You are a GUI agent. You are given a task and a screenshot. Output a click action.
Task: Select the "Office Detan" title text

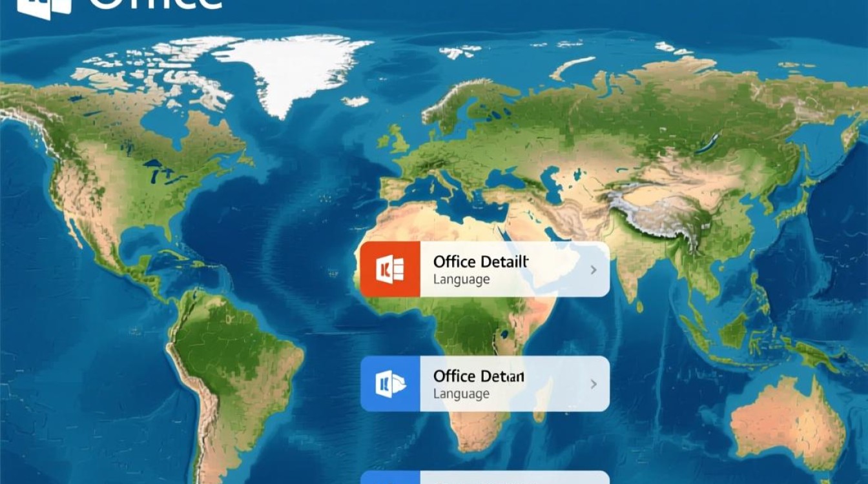(479, 376)
